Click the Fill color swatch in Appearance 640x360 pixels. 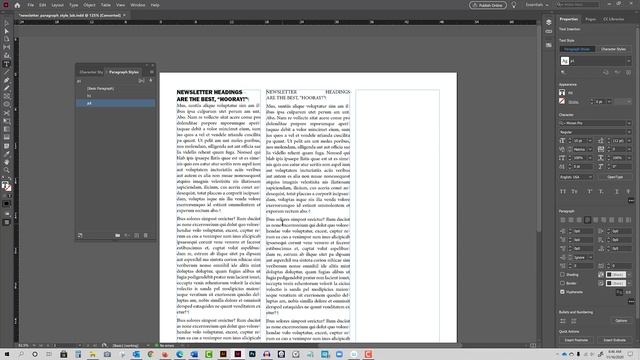click(562, 93)
